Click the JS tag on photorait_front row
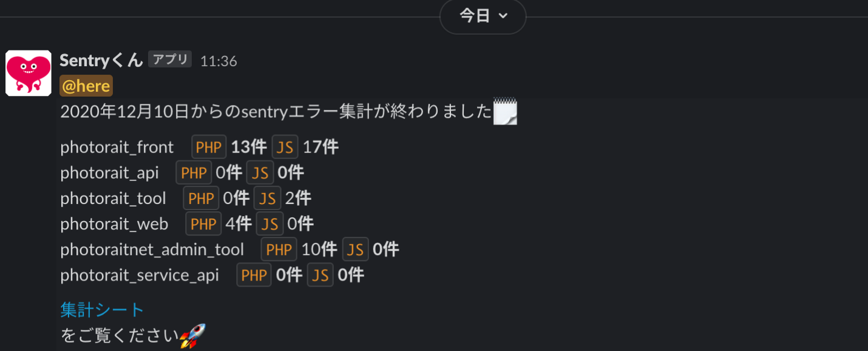Screen dimensions: 868x351 coord(285,147)
